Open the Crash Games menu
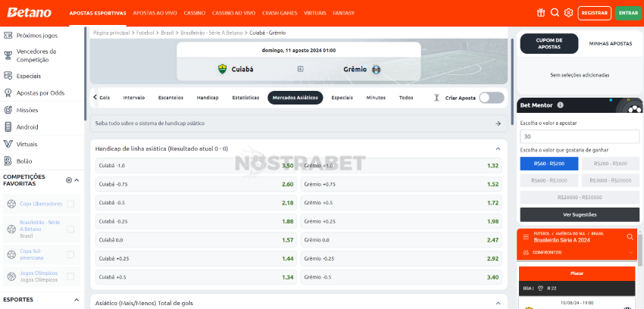Image resolution: width=644 pixels, height=309 pixels. (x=280, y=13)
